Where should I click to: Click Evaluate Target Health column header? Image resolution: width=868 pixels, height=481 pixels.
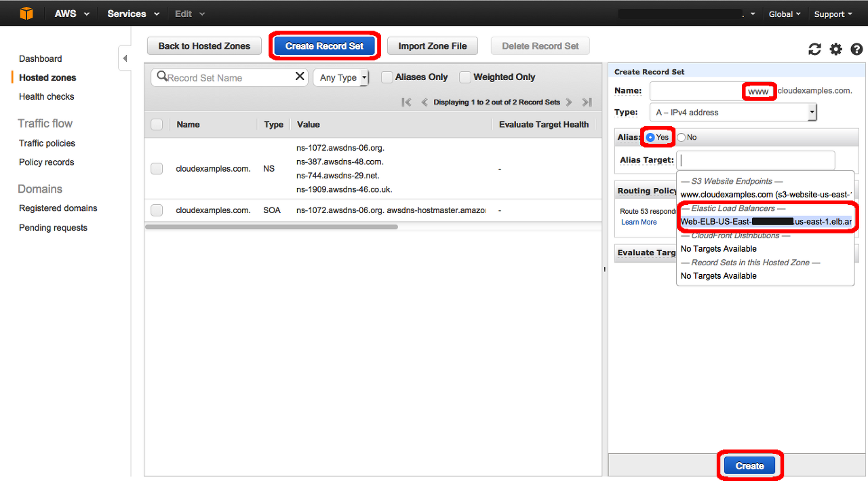pyautogui.click(x=544, y=124)
